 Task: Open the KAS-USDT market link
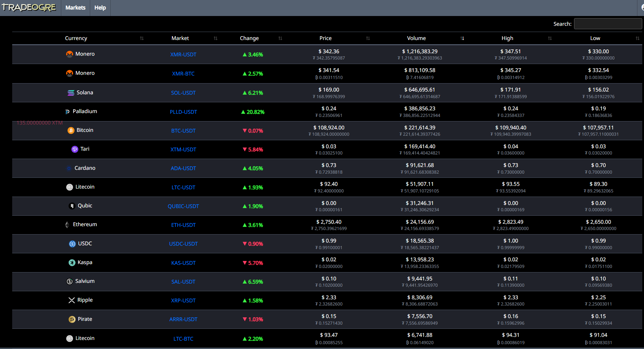tap(183, 263)
